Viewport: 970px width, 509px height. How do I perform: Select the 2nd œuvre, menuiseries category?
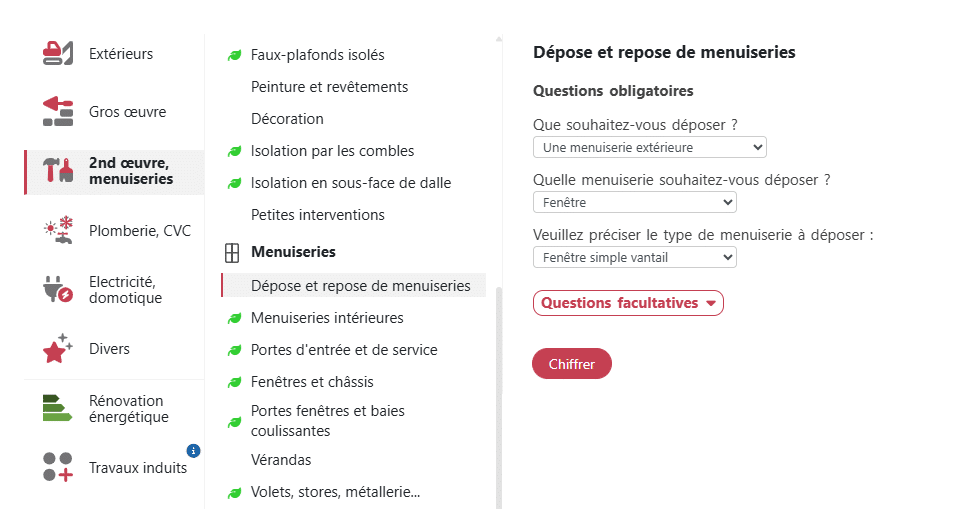click(x=130, y=171)
